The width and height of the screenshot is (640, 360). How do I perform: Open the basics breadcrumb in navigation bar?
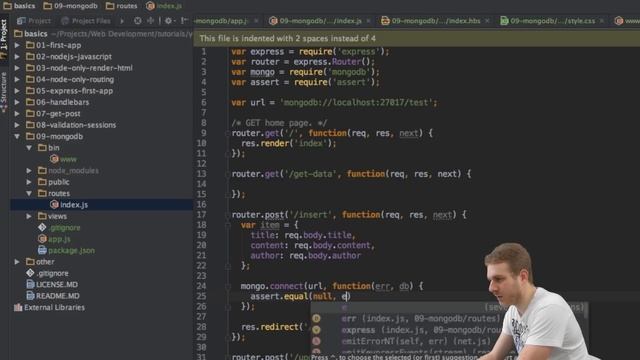click(x=19, y=6)
